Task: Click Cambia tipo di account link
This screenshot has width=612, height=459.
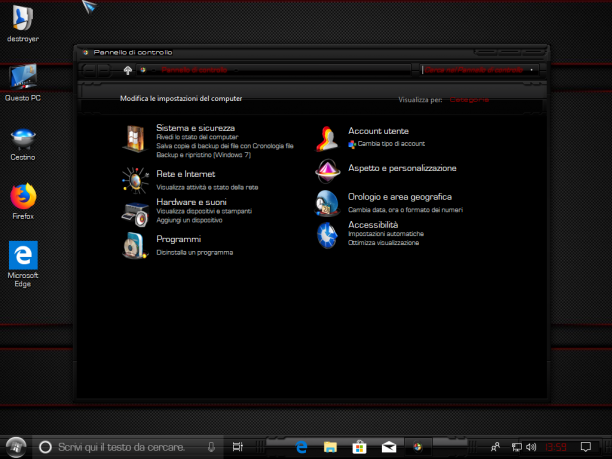Action: [x=391, y=144]
